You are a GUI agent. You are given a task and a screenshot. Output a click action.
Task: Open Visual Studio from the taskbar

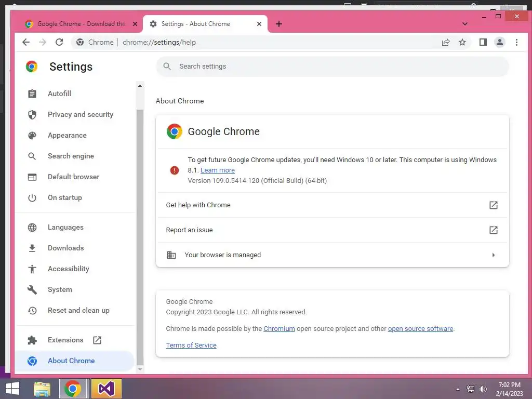pos(106,389)
